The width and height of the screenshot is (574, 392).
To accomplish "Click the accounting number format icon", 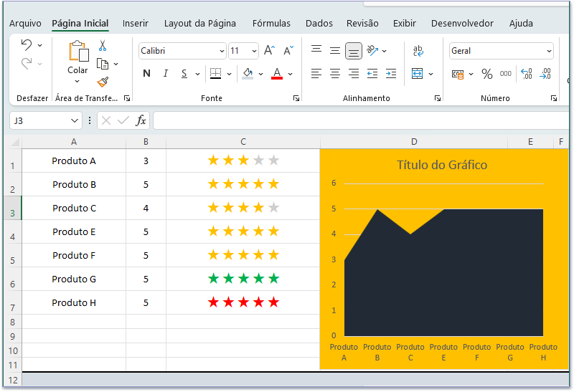I will click(458, 75).
